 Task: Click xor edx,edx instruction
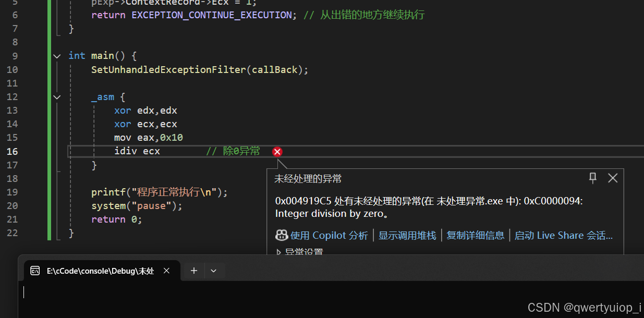(x=145, y=111)
